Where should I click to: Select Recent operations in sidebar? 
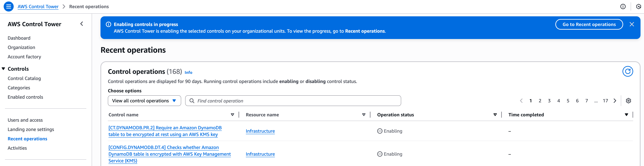pyautogui.click(x=27, y=139)
